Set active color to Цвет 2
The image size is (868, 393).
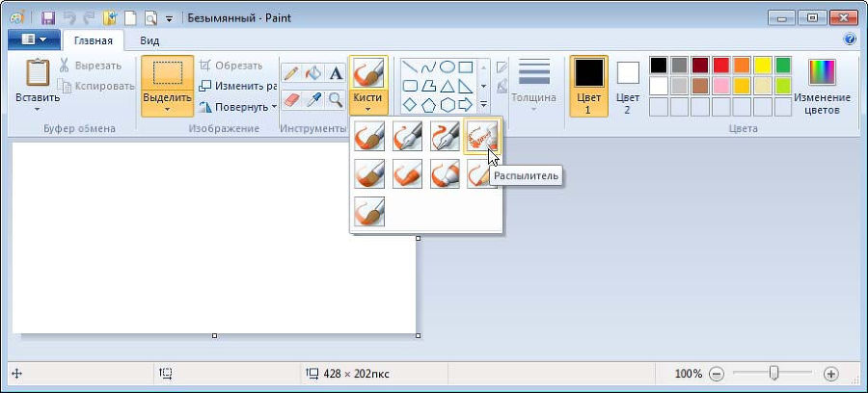pos(628,85)
